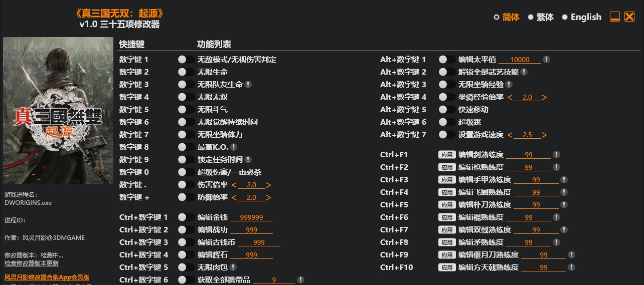
Task: Click info icon beside 编辑方天戟熟练度
Action: point(571,267)
